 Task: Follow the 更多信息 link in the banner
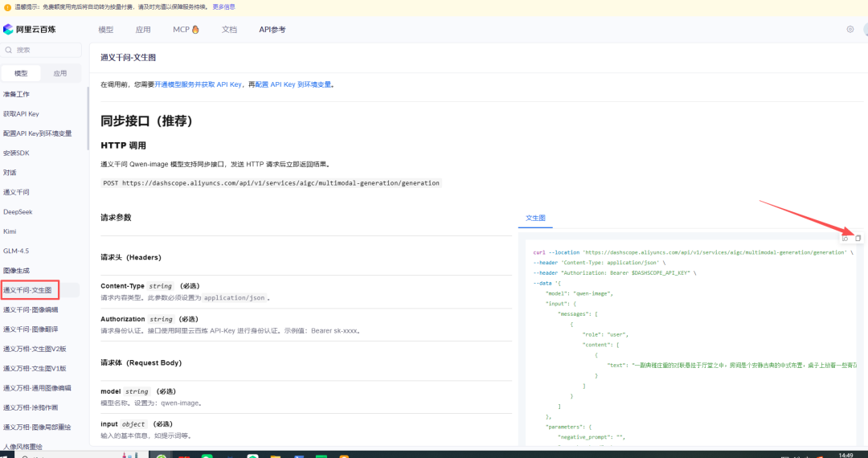pyautogui.click(x=223, y=7)
